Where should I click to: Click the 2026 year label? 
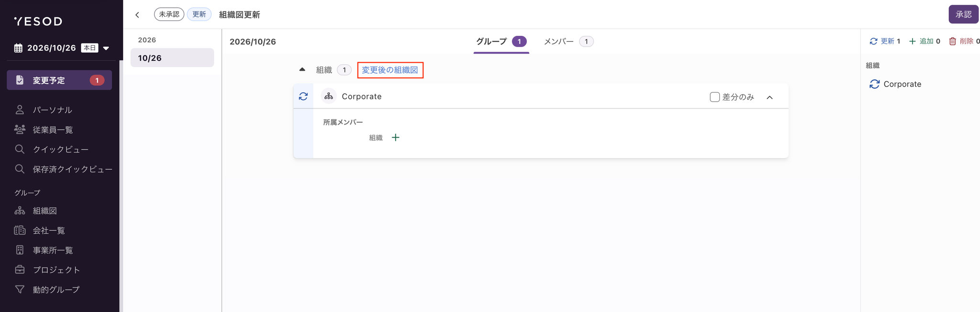[147, 40]
